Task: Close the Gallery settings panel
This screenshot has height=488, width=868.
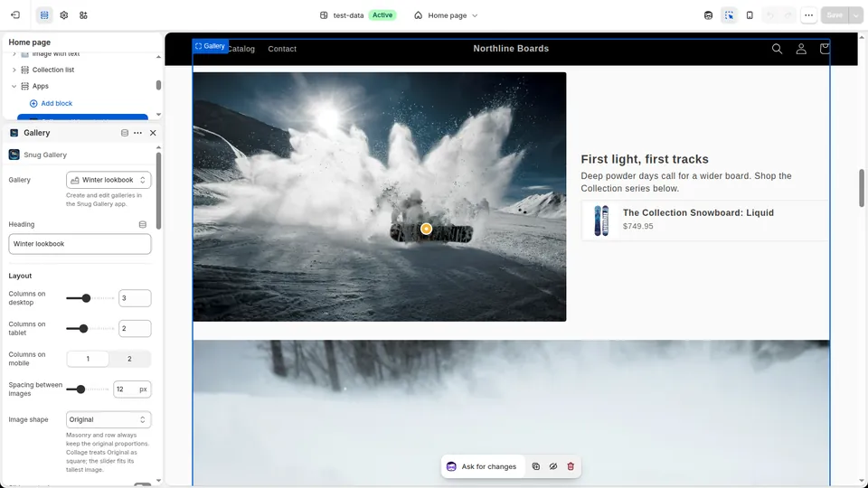Action: coord(153,133)
